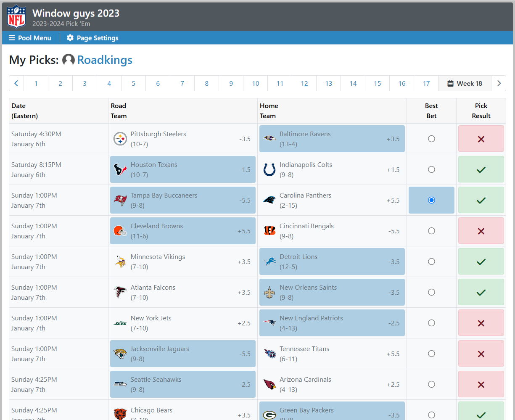515x420 pixels.
Task: Click the Detroit Lions team logo
Action: tap(269, 262)
